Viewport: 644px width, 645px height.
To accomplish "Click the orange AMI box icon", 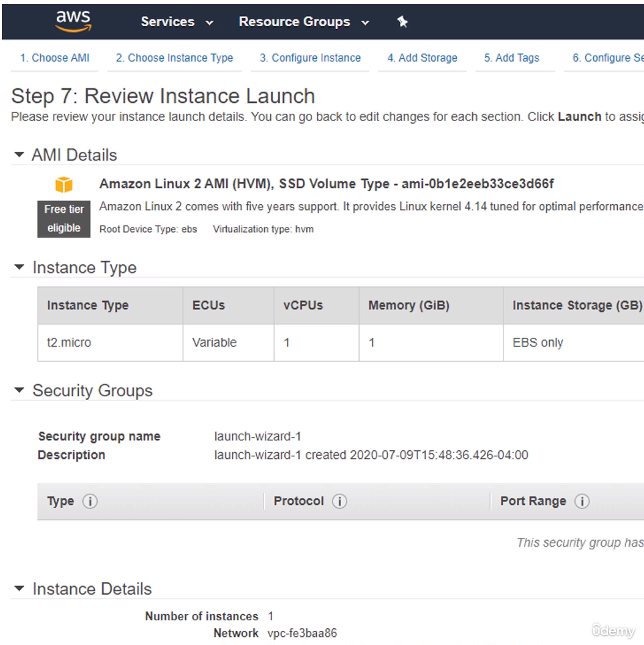I will [64, 185].
